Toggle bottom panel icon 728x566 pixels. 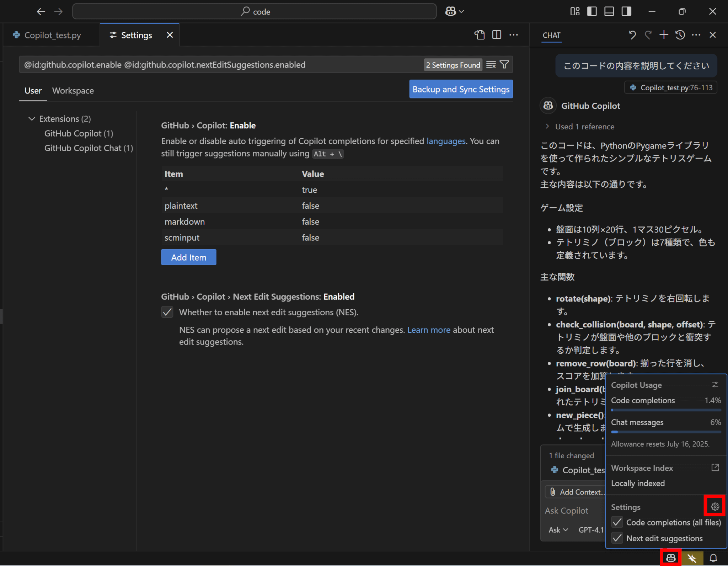(x=609, y=12)
